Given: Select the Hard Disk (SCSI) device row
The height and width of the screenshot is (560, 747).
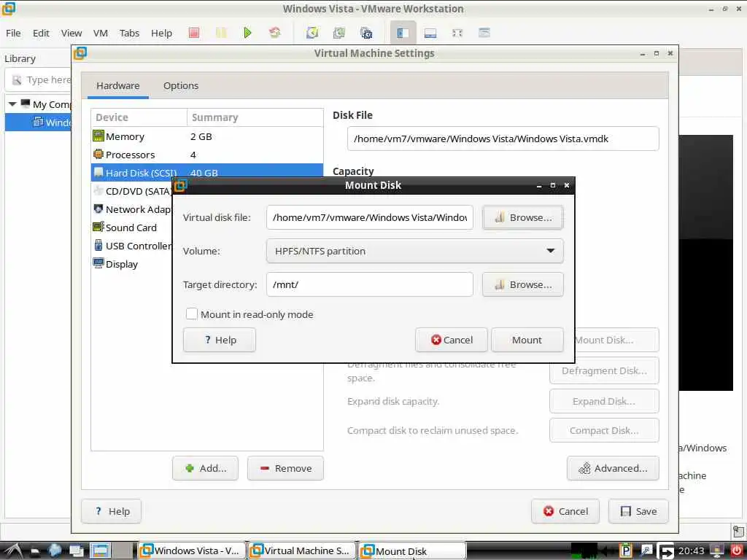Looking at the screenshot, I should point(206,172).
